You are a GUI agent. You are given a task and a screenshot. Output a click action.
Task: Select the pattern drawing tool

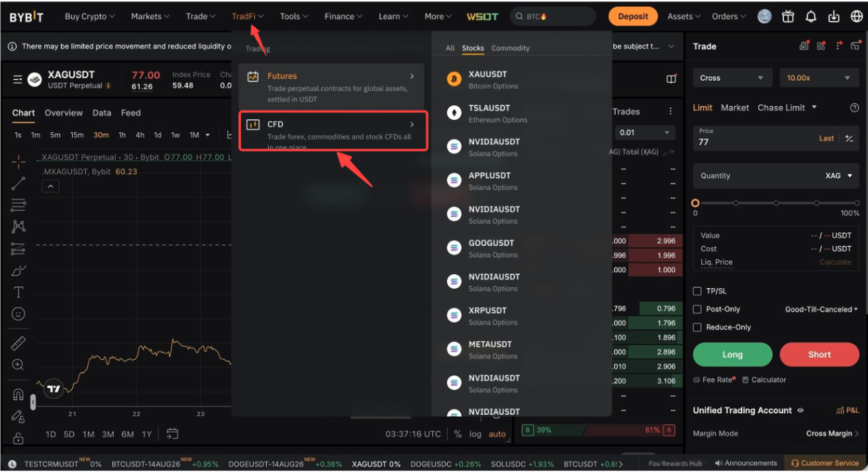point(19,227)
